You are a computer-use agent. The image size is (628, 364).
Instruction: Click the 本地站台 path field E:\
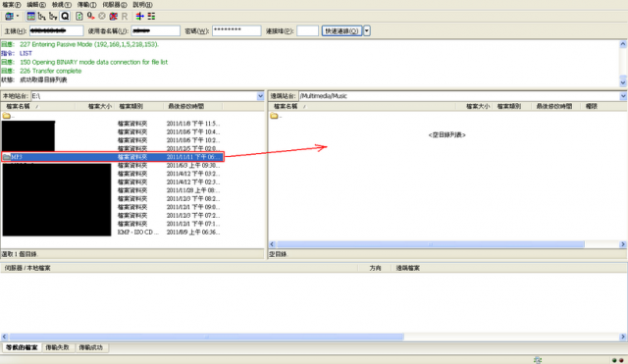[x=144, y=96]
